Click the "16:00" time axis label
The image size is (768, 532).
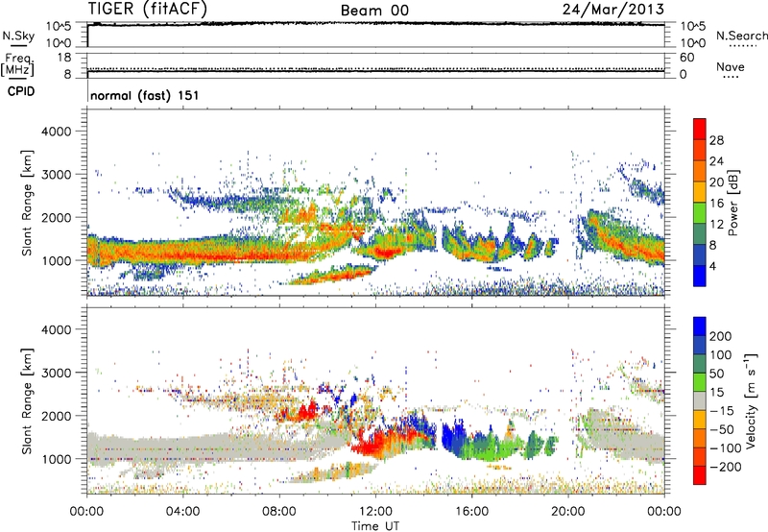(471, 512)
